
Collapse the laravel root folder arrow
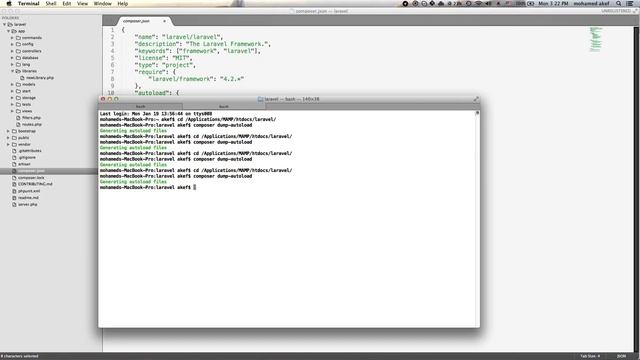(5, 24)
